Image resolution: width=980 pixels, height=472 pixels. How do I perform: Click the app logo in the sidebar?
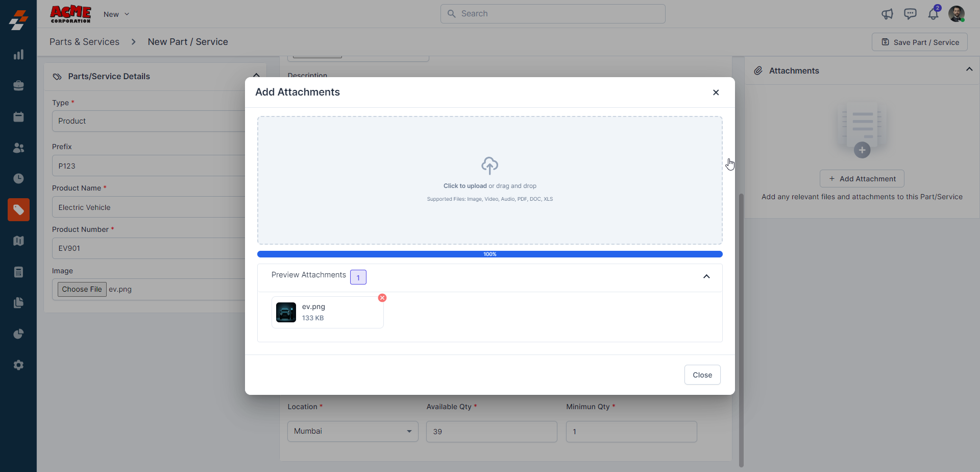click(x=18, y=20)
